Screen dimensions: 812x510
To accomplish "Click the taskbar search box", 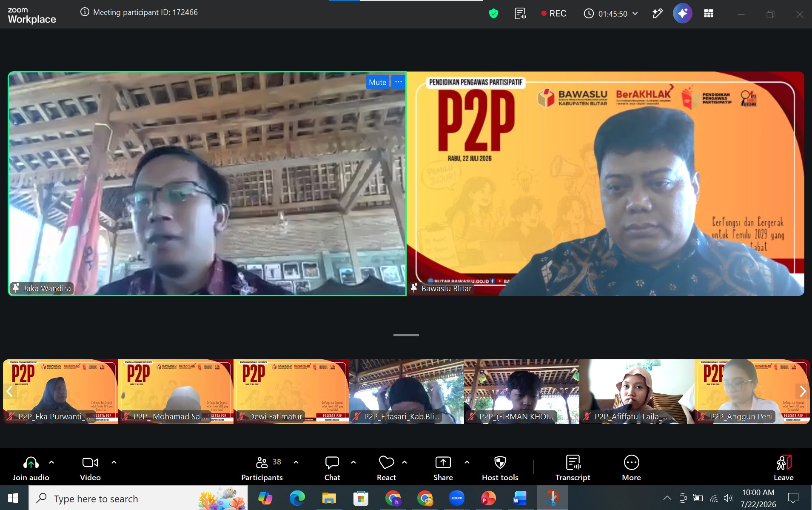I will coord(139,498).
